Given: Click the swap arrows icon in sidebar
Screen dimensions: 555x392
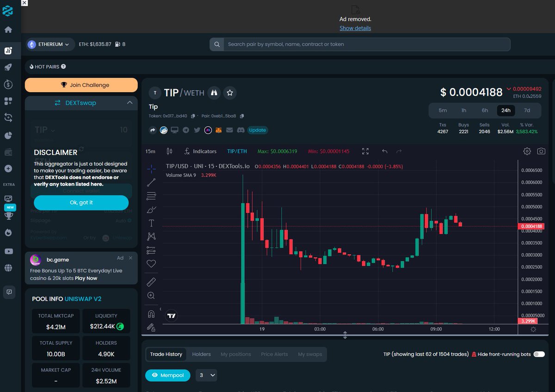Looking at the screenshot, I should coord(8,117).
